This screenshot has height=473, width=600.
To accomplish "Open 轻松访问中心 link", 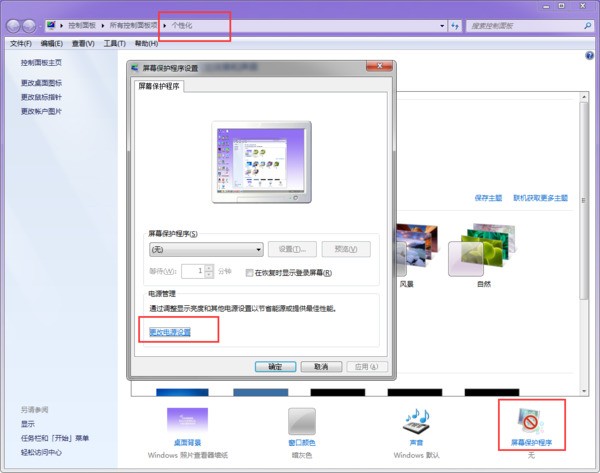I will [41, 452].
